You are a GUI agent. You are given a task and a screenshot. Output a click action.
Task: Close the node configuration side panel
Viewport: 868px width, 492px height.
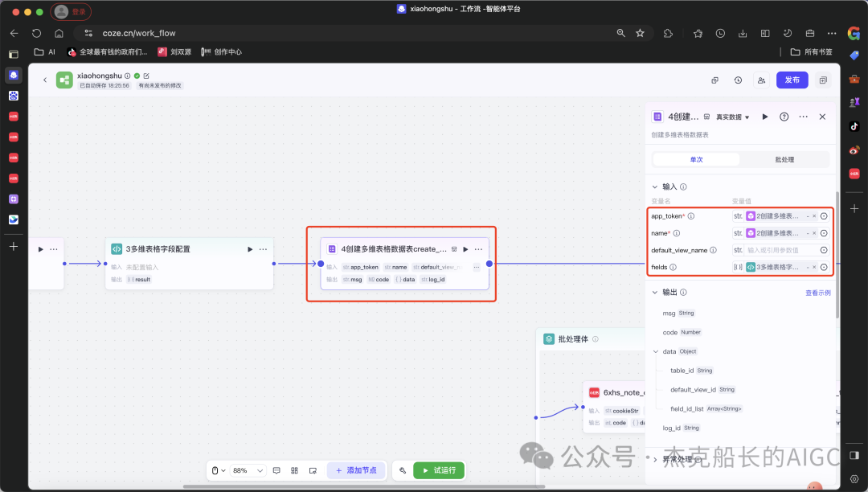[822, 117]
